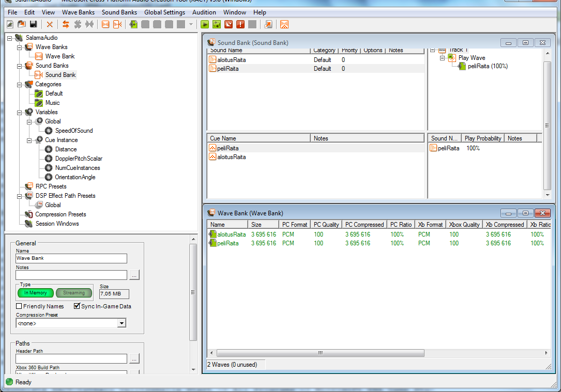Click the Name field containing Wave Bank

coord(71,258)
